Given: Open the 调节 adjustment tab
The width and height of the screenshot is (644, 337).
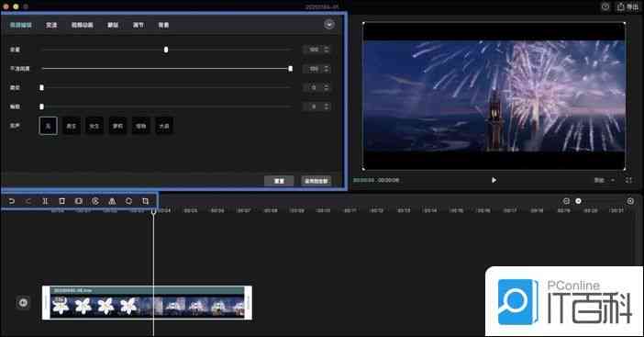Looking at the screenshot, I should pyautogui.click(x=139, y=25).
